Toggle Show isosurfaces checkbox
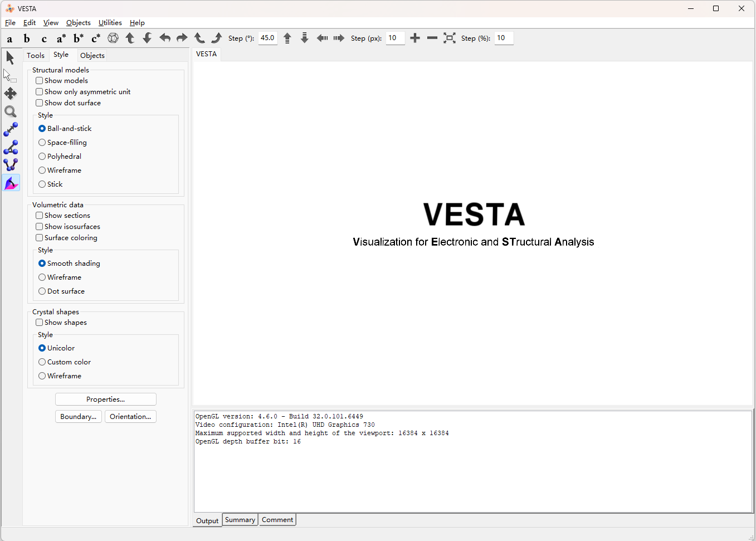 point(40,227)
